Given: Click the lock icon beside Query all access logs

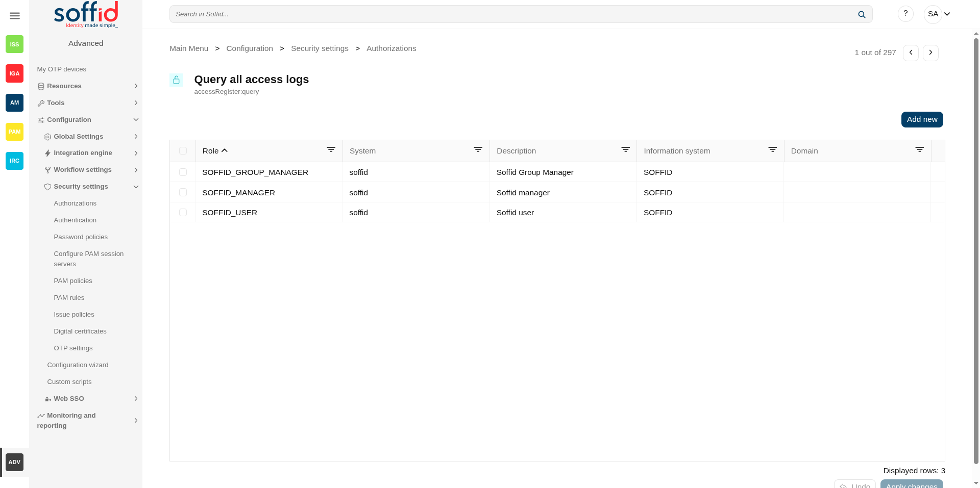Looking at the screenshot, I should pos(177,80).
